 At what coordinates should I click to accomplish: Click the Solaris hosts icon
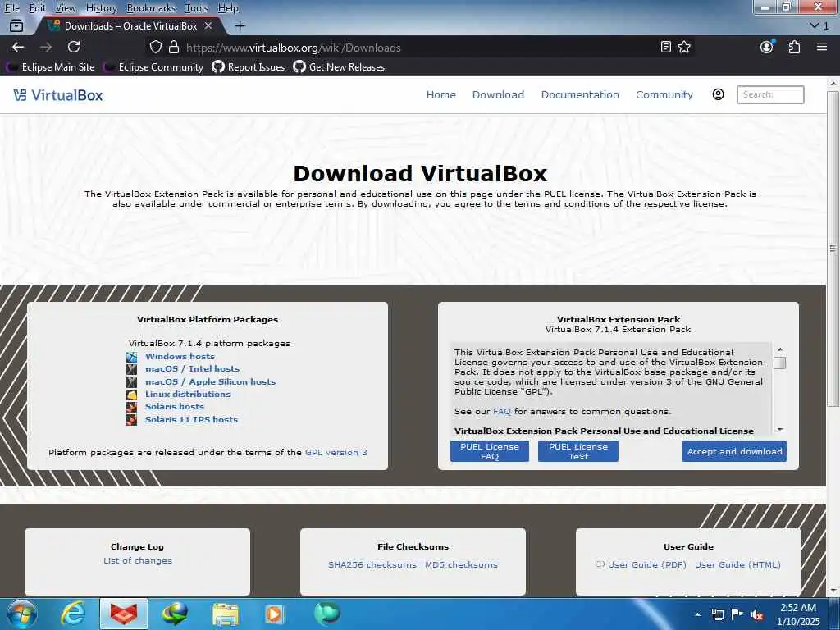[x=132, y=407]
